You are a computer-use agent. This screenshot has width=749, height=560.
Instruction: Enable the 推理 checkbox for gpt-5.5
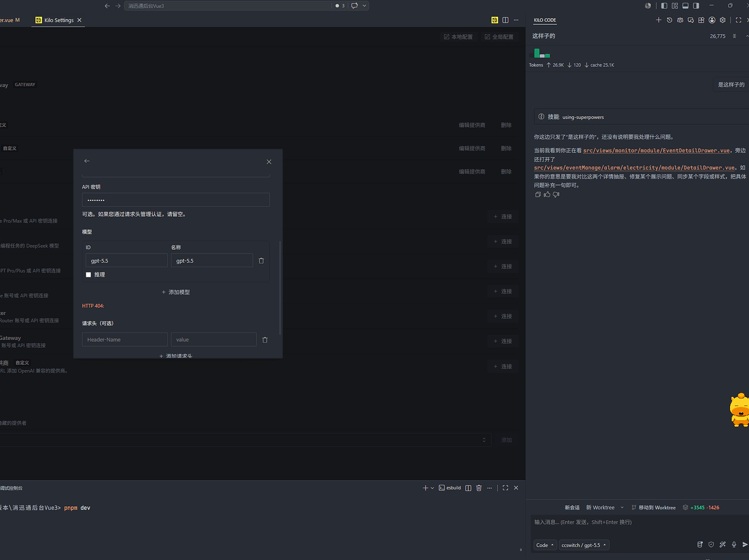(x=88, y=274)
